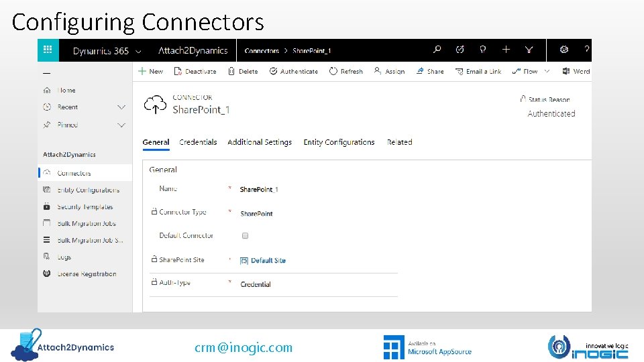Click the search magnifier icon
This screenshot has height=362, width=644.
(437, 50)
